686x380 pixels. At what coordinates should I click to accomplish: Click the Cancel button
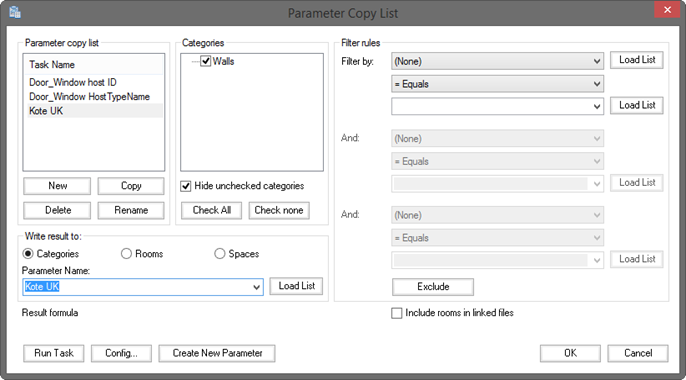(638, 353)
